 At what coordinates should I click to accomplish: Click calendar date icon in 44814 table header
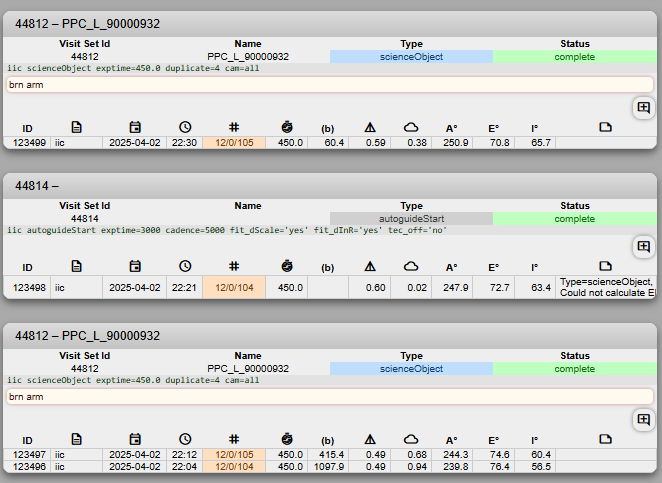tap(135, 267)
